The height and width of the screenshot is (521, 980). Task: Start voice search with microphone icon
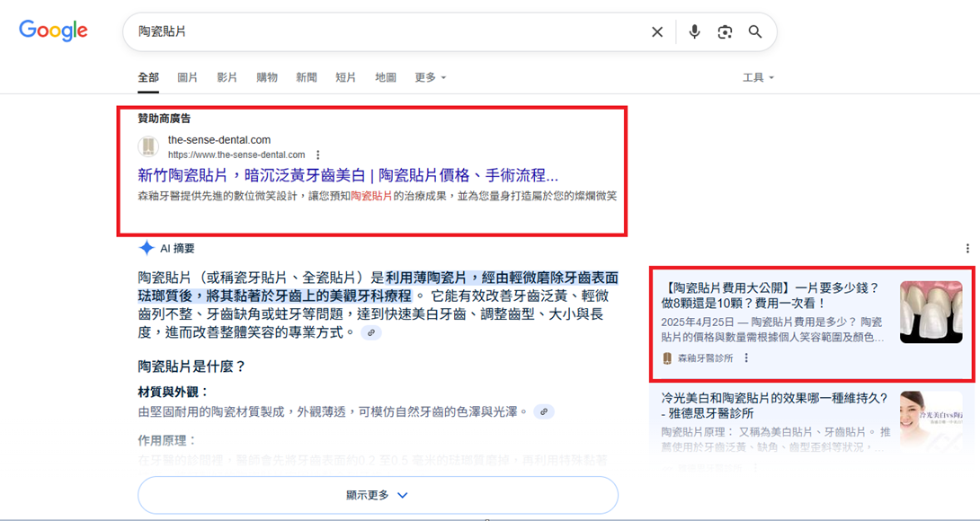(x=694, y=31)
